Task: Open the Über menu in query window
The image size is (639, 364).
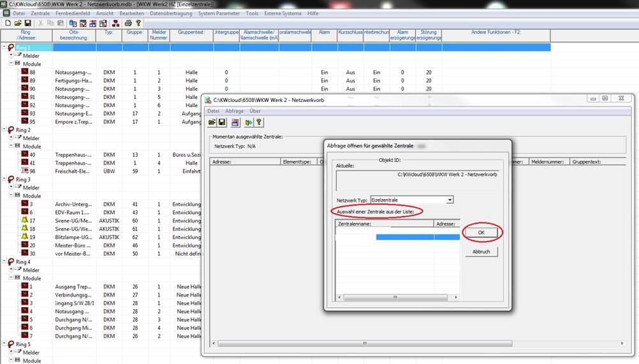Action: click(255, 111)
